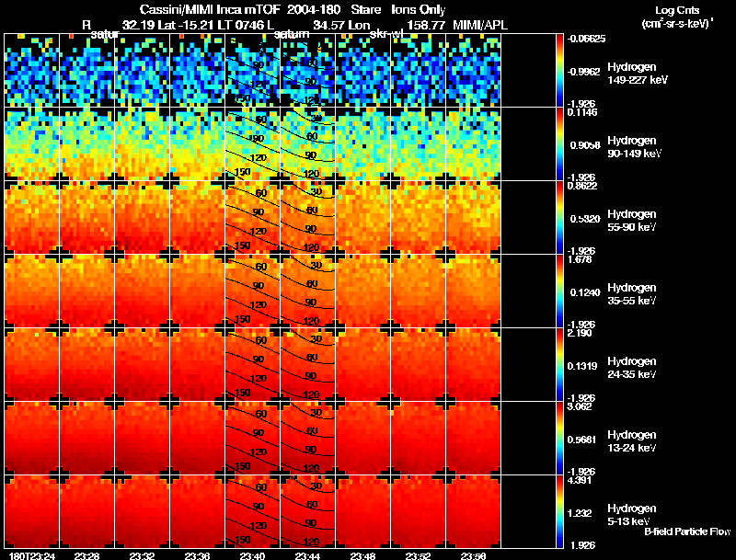
Task: Click the '-0.06625' color scale value
Action: click(x=586, y=39)
